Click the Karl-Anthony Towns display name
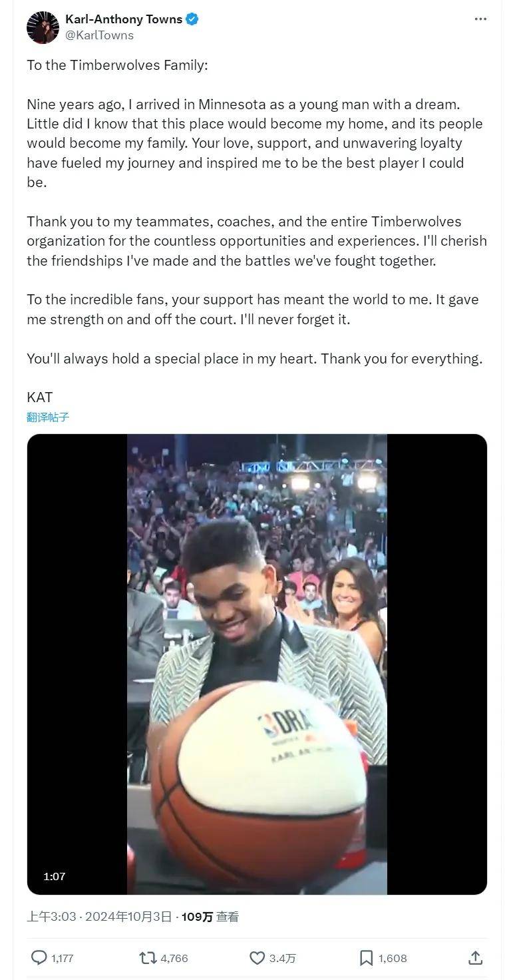 [x=124, y=19]
